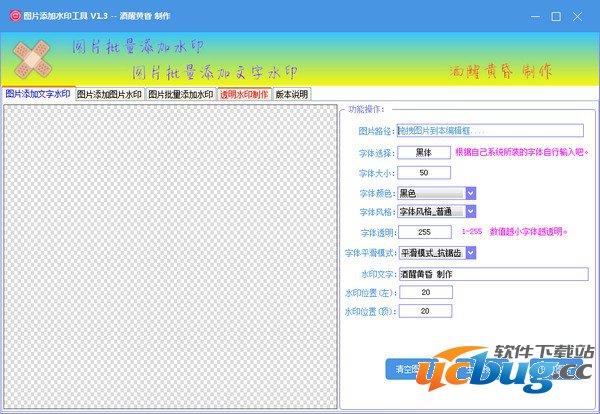
Task: Switch to the 图片添加文字水印 tab
Action: (x=37, y=94)
